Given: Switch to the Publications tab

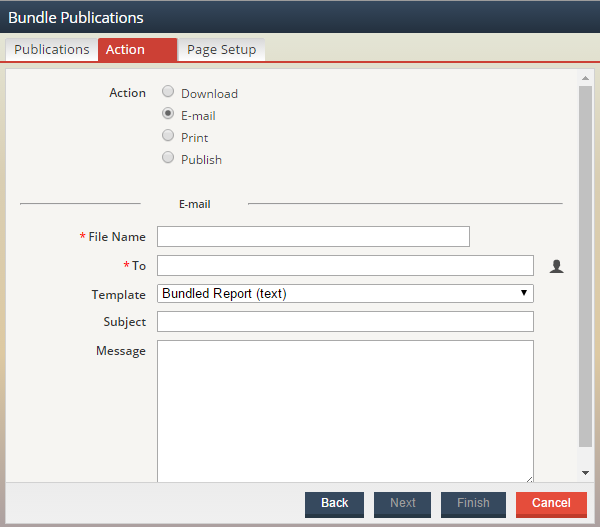Looking at the screenshot, I should (x=52, y=50).
